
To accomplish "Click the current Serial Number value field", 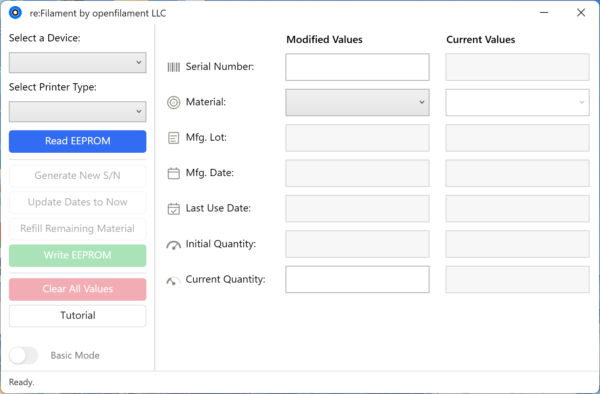I will pos(517,67).
